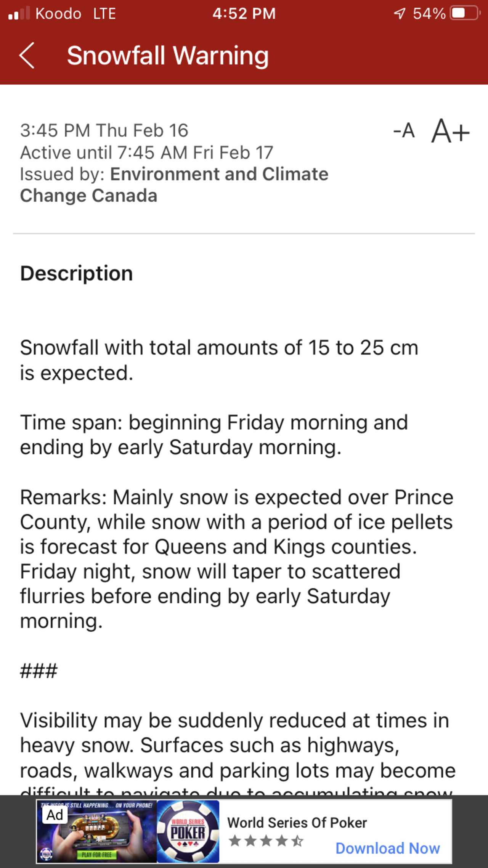Tap the Koodo carrier name

pos(58,14)
